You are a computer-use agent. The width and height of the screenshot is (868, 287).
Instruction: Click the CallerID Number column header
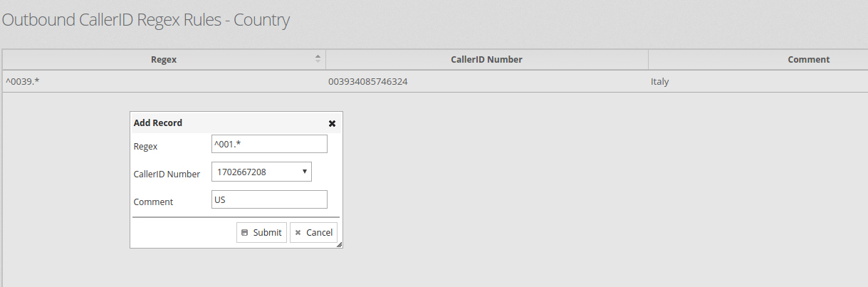(x=487, y=60)
